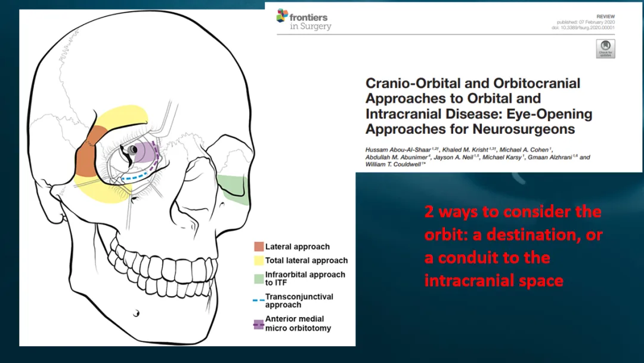This screenshot has width=644, height=363.
Task: Open the article DOI link
Action: [x=585, y=27]
